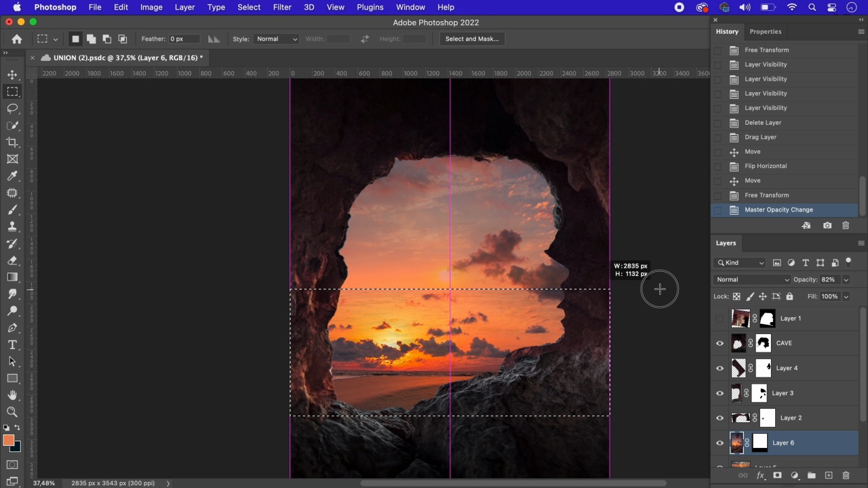
Task: Select the Lasso tool
Action: click(x=12, y=108)
